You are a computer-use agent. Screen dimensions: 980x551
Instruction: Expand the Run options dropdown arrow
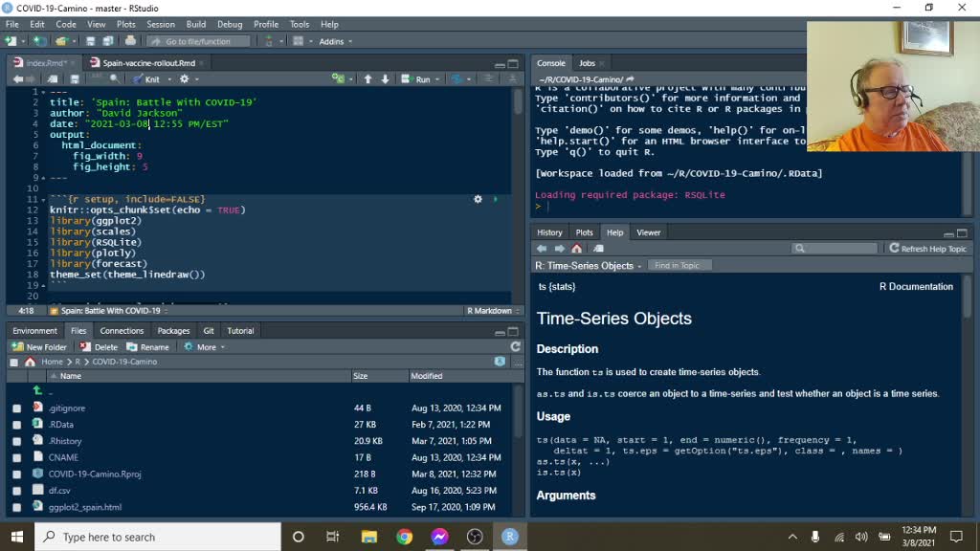click(436, 79)
